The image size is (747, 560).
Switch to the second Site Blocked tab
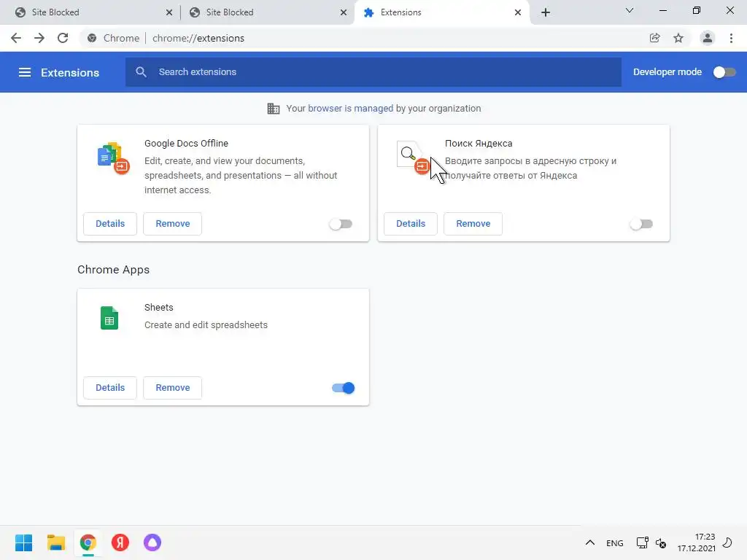267,12
